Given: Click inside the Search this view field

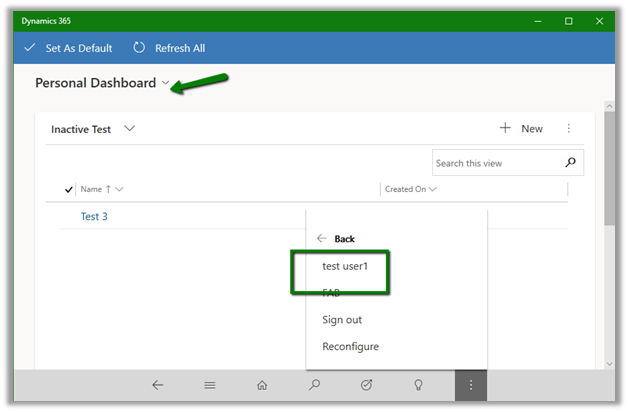Looking at the screenshot, I should [495, 163].
